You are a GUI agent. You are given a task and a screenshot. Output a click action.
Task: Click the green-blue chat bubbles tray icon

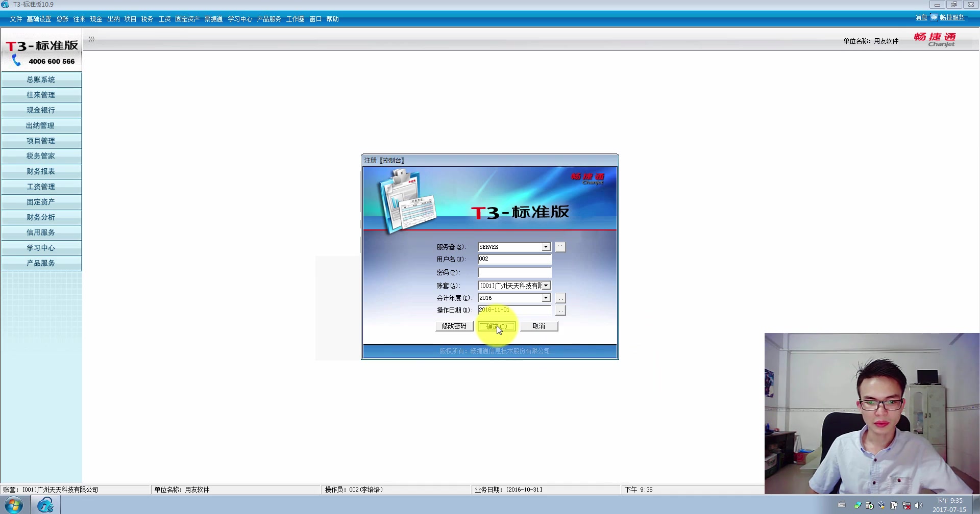[857, 505]
